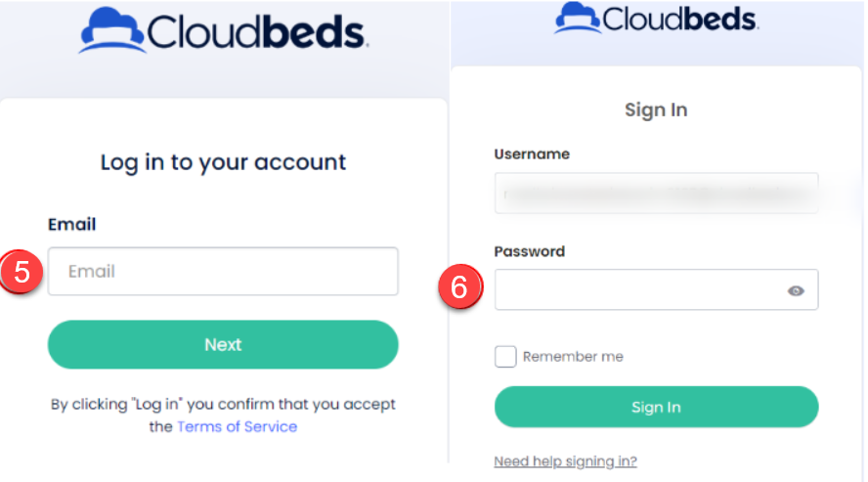Enable the Remember me checkbox
The height and width of the screenshot is (482, 868).
[505, 357]
